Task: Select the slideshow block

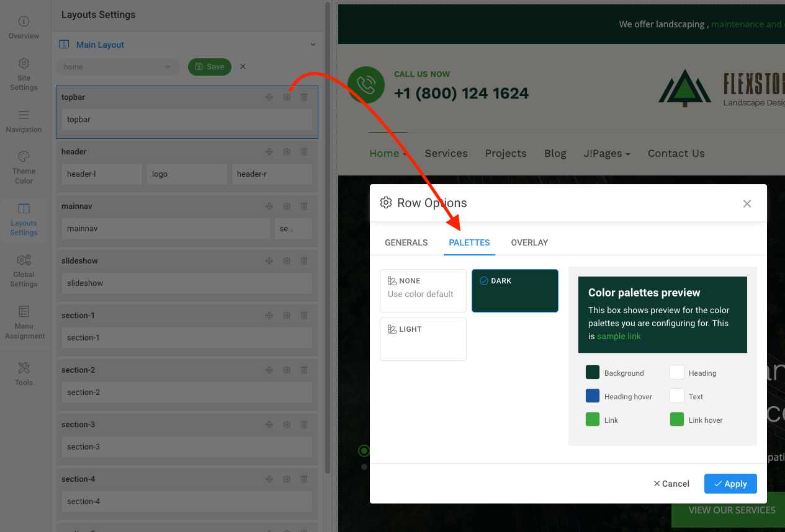Action: click(x=187, y=283)
